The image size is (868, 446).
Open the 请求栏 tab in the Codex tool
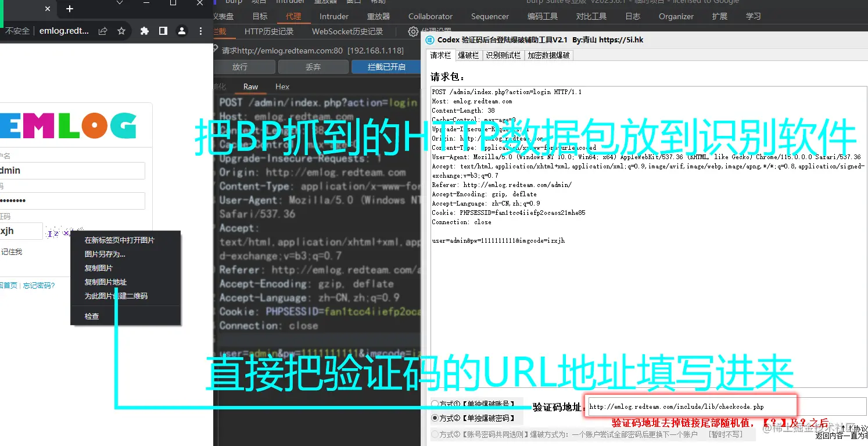click(x=440, y=55)
